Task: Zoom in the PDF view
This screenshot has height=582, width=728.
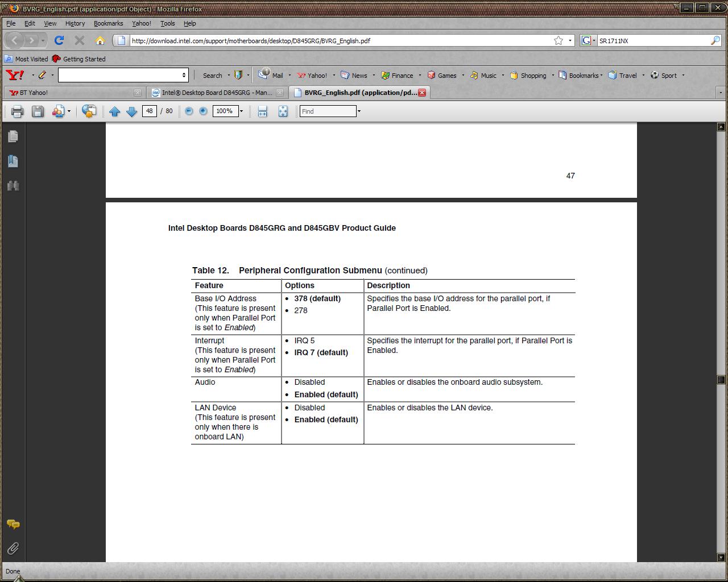Action: [x=203, y=111]
